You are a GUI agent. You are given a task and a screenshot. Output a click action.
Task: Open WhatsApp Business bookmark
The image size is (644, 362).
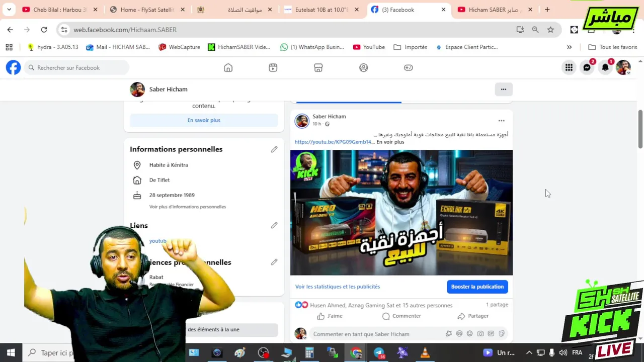click(x=312, y=47)
